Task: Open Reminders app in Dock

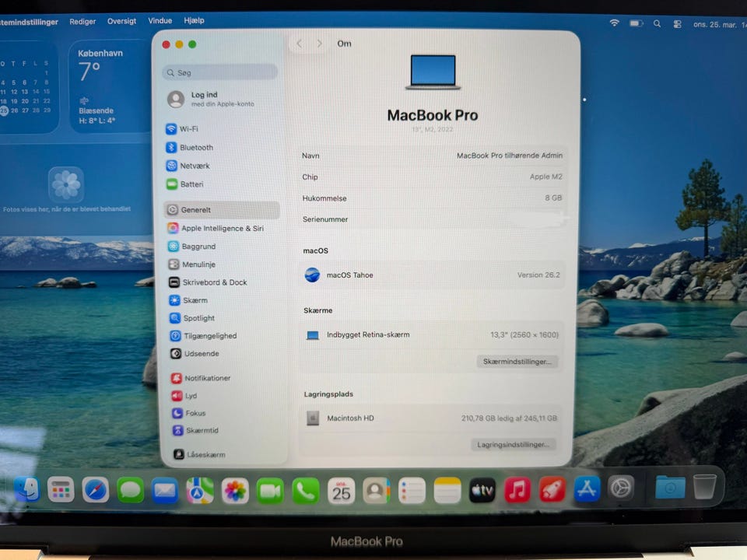Action: point(412,491)
